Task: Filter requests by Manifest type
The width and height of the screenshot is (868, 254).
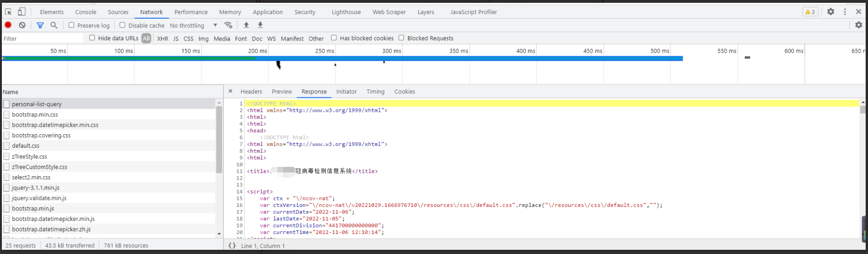Action: pos(292,39)
